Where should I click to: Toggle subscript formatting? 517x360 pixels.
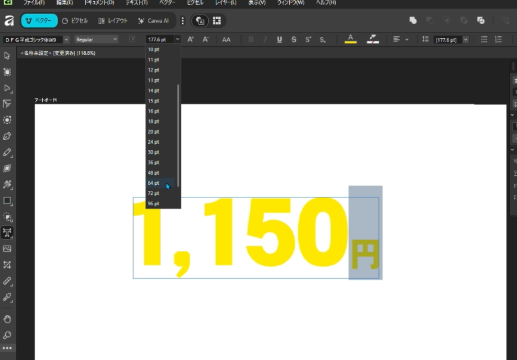click(322, 40)
